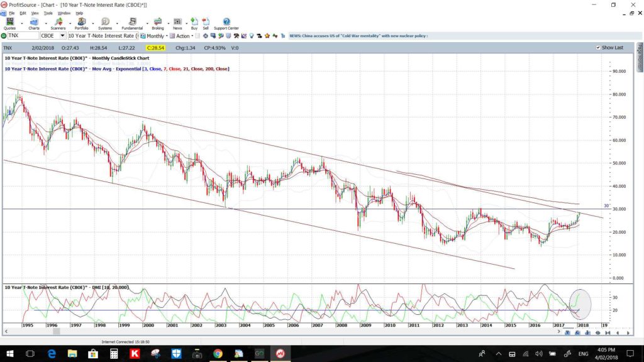The width and height of the screenshot is (644, 362).
Task: Open the Monthly timeframe dropdown
Action: pyautogui.click(x=166, y=36)
